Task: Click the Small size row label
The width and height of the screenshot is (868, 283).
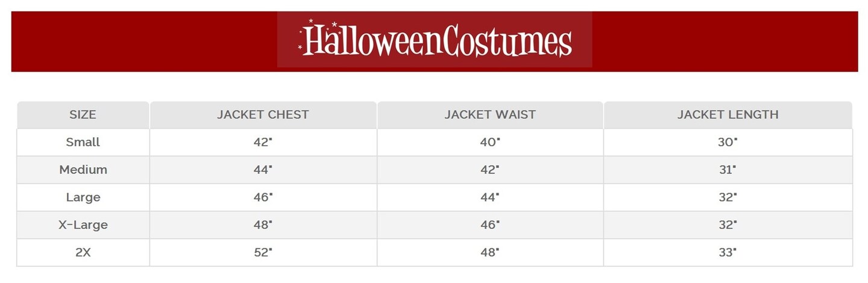Action: (x=83, y=142)
